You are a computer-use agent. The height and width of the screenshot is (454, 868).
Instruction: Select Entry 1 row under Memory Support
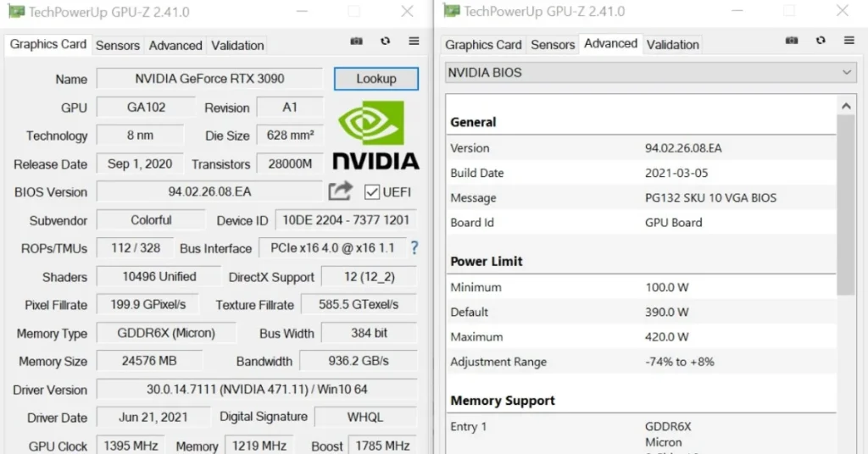click(x=642, y=434)
